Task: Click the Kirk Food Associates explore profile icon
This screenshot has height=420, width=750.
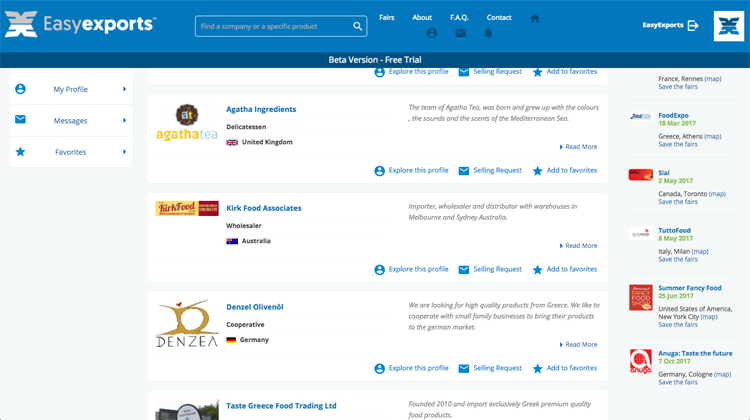Action: (x=379, y=270)
